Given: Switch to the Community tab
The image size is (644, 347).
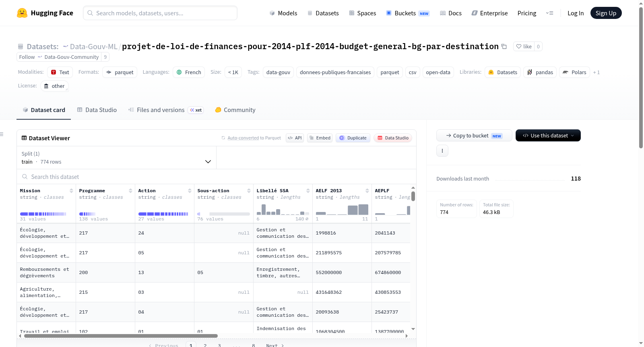Looking at the screenshot, I should pos(235,110).
